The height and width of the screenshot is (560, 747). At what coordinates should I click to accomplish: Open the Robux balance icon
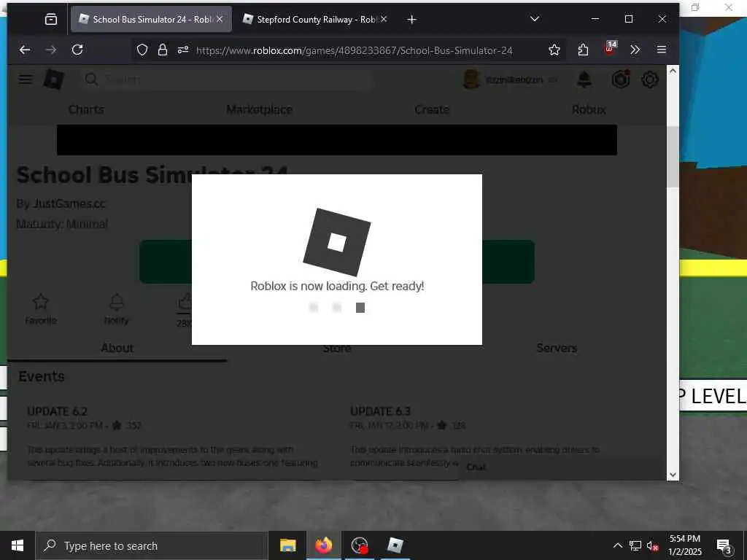point(621,79)
